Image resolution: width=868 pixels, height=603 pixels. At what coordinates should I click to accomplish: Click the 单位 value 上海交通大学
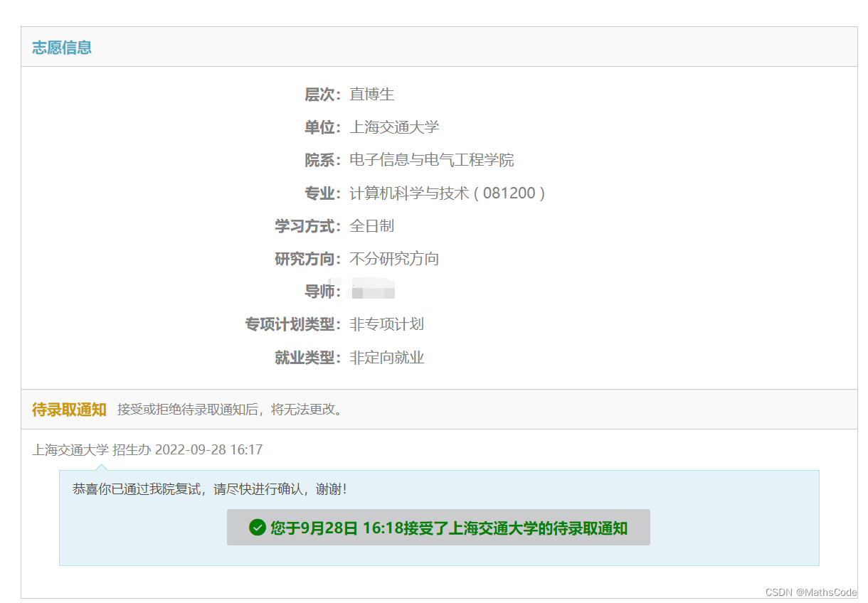[394, 127]
